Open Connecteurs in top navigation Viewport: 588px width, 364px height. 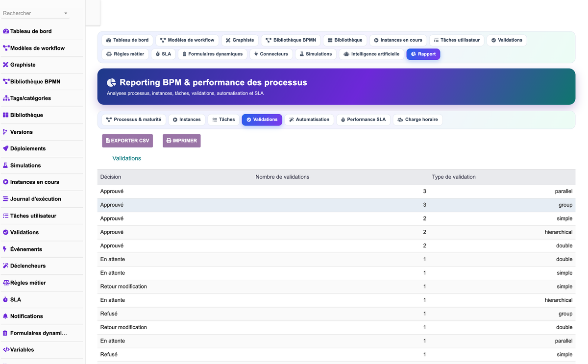(271, 54)
